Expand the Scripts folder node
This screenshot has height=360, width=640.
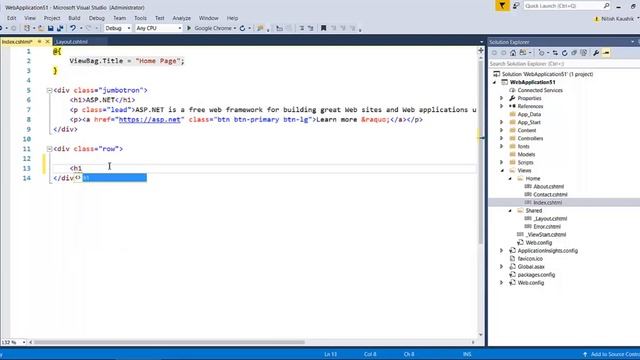pos(502,162)
